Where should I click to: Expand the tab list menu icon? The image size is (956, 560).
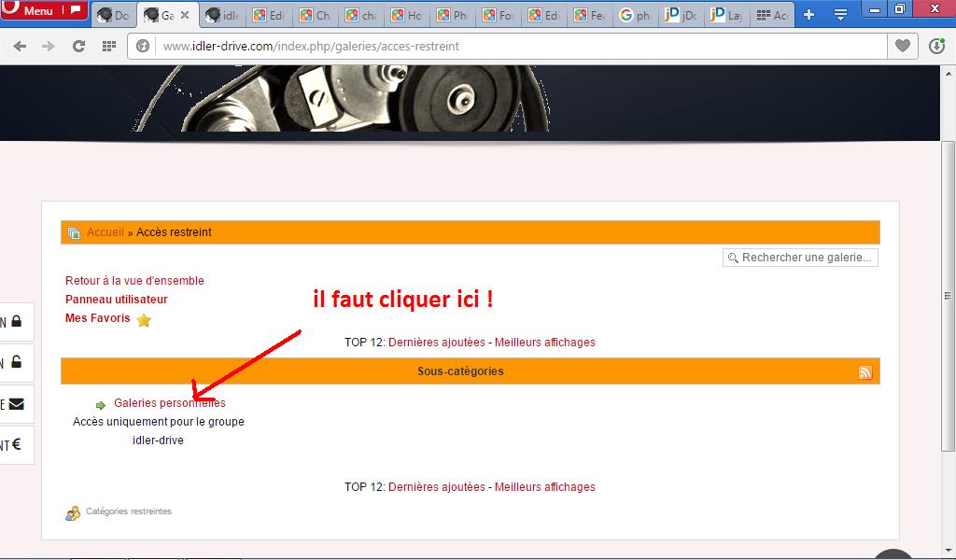[840, 15]
